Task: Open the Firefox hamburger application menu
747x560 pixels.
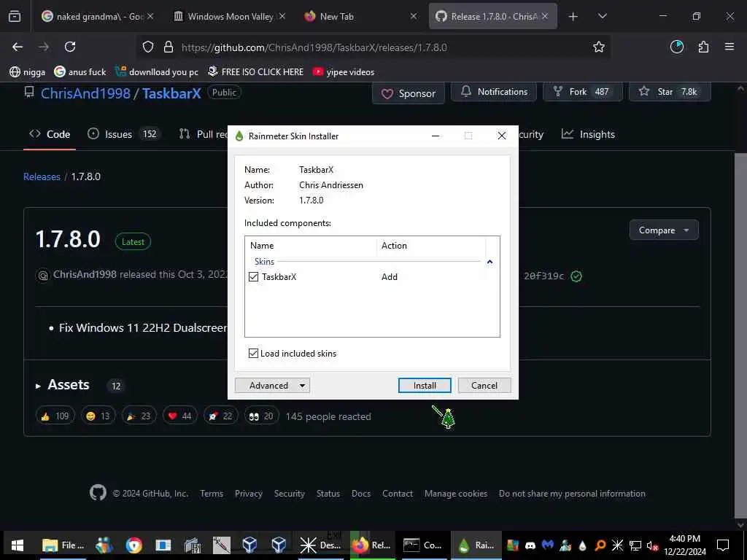Action: coord(729,47)
